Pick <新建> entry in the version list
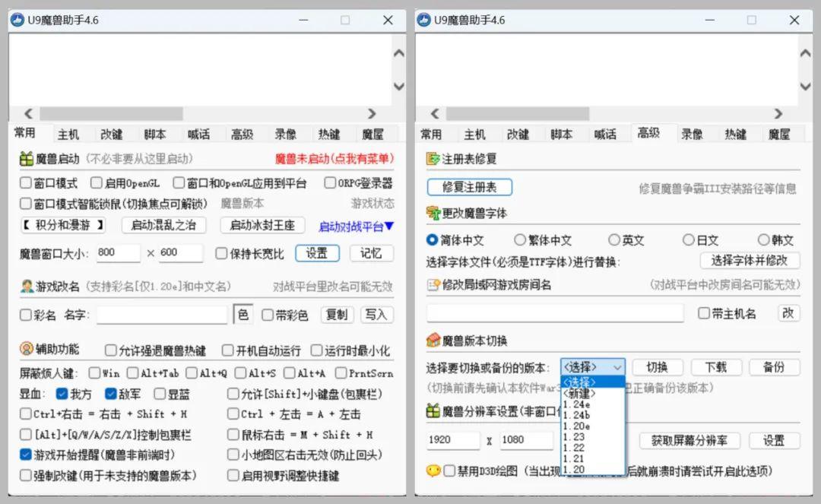 tap(579, 394)
